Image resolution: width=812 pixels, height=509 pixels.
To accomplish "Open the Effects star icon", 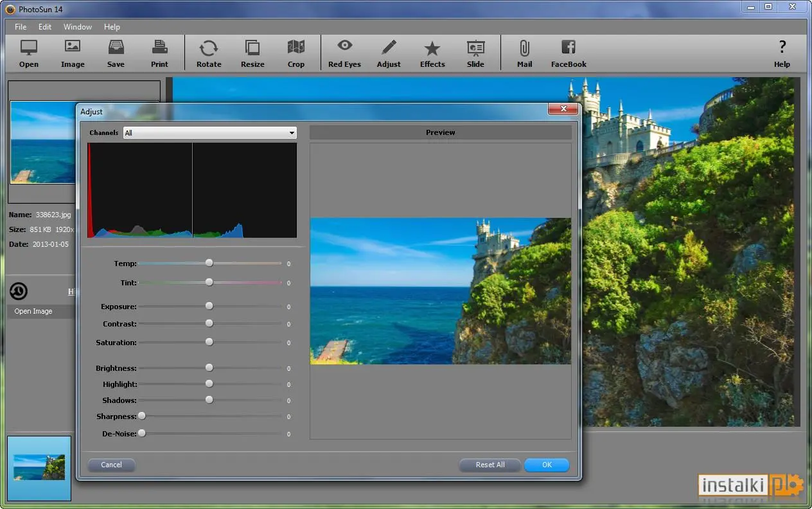I will click(432, 48).
